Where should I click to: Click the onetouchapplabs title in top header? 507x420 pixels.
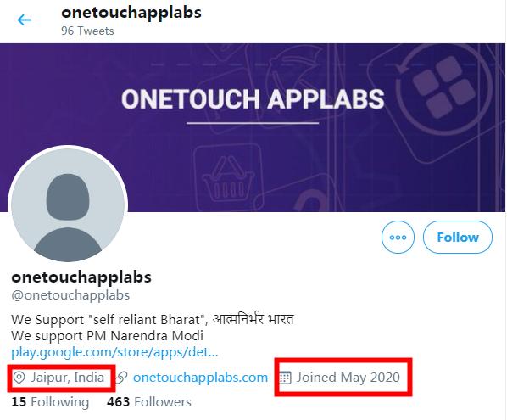(131, 13)
